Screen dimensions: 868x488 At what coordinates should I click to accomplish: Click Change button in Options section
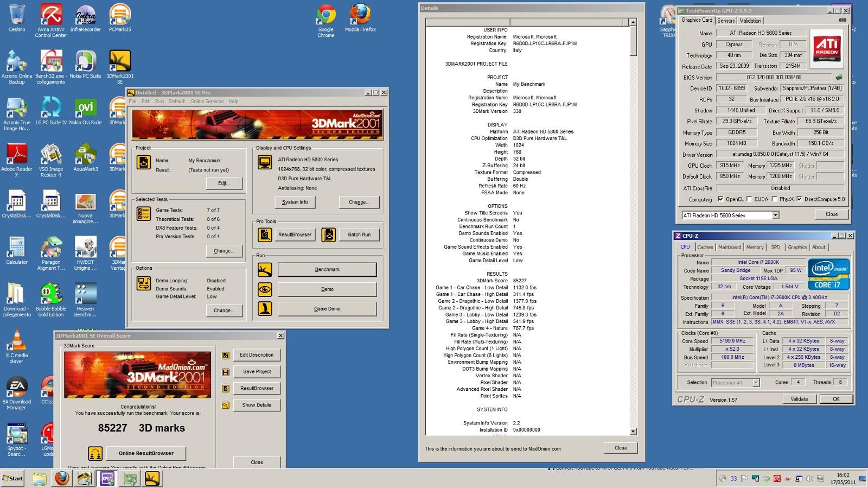[x=224, y=310]
